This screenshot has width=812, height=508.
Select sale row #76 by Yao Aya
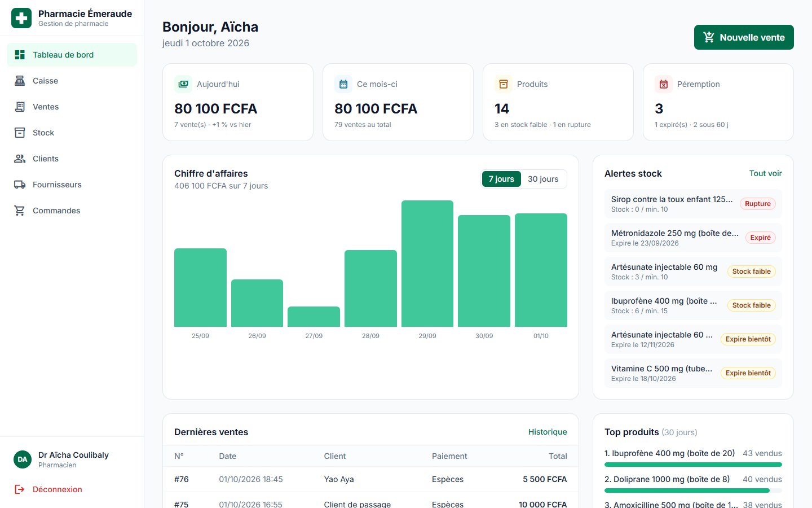coord(370,479)
